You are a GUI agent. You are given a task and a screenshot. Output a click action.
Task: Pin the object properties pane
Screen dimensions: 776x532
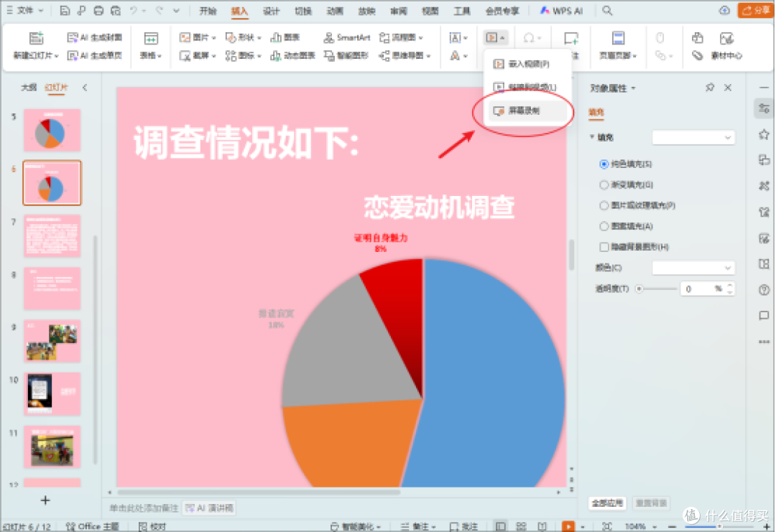[x=710, y=88]
